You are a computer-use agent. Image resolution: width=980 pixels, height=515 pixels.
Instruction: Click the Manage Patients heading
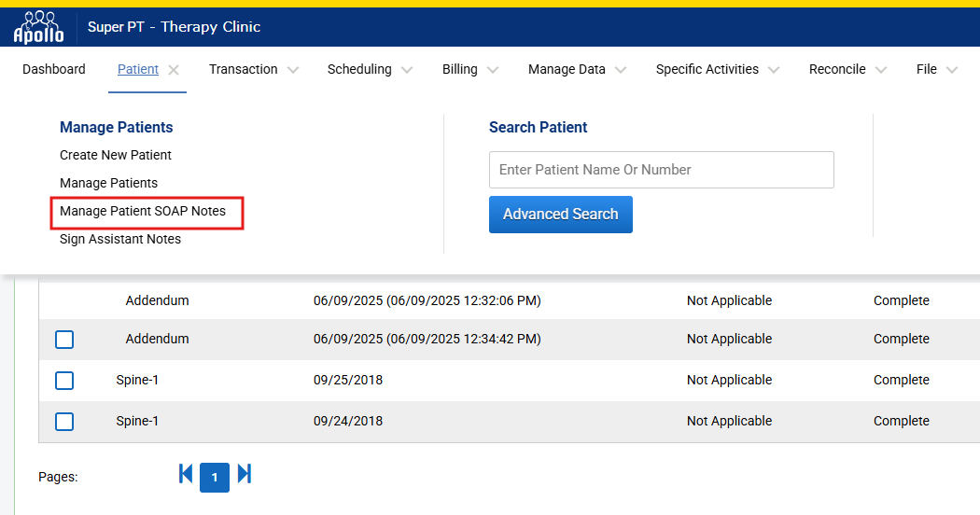[117, 128]
